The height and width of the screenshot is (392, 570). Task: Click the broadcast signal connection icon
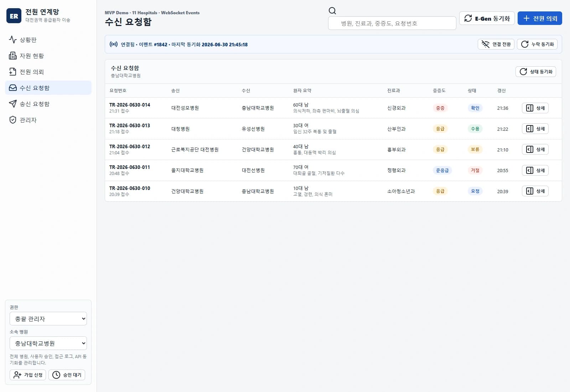pyautogui.click(x=114, y=44)
